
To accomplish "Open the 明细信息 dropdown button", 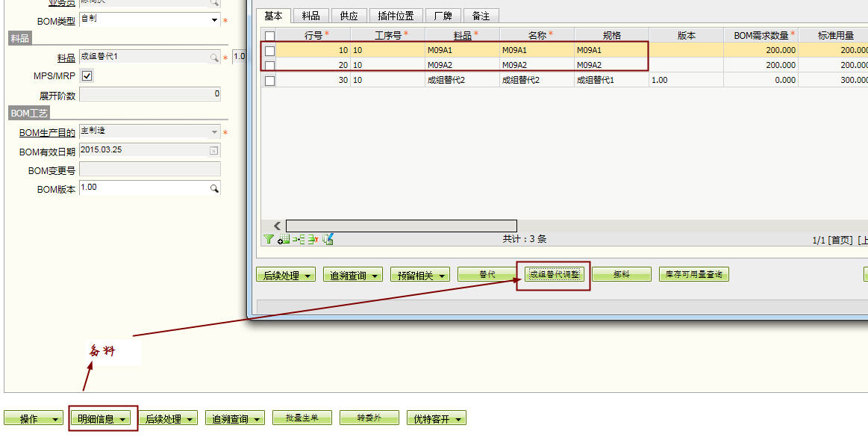I will tap(104, 419).
